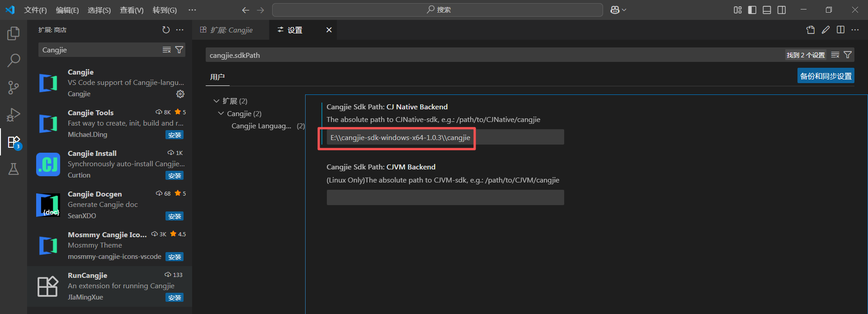The image size is (868, 314).
Task: Open Mosmmy Cangjie Ico... extension title
Action: coord(107,234)
